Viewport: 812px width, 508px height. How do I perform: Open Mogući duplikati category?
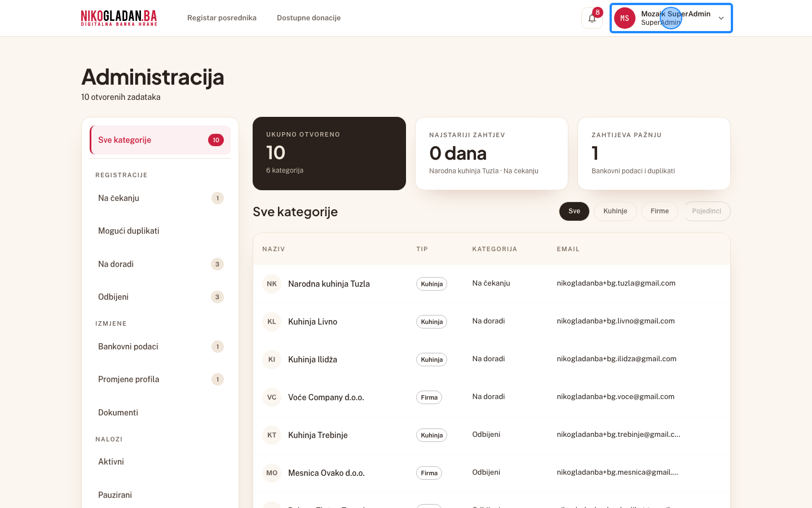pyautogui.click(x=160, y=231)
